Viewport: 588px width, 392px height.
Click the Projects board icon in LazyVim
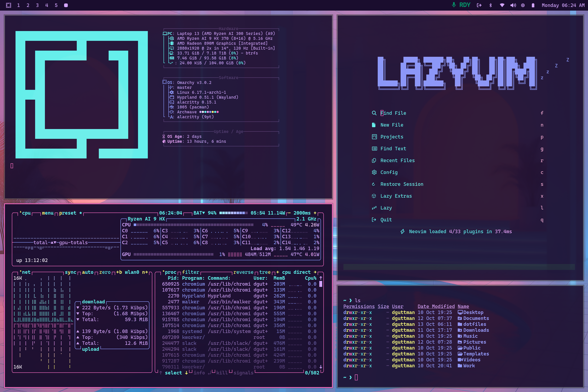(374, 137)
